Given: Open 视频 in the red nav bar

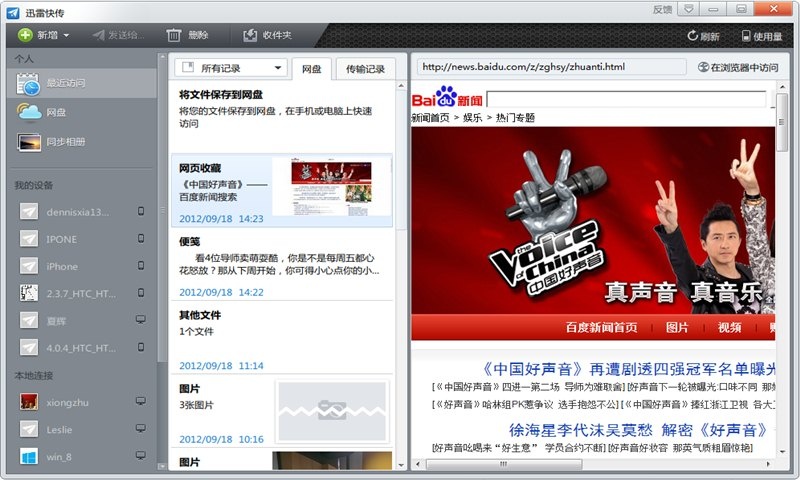Looking at the screenshot, I should coord(730,327).
